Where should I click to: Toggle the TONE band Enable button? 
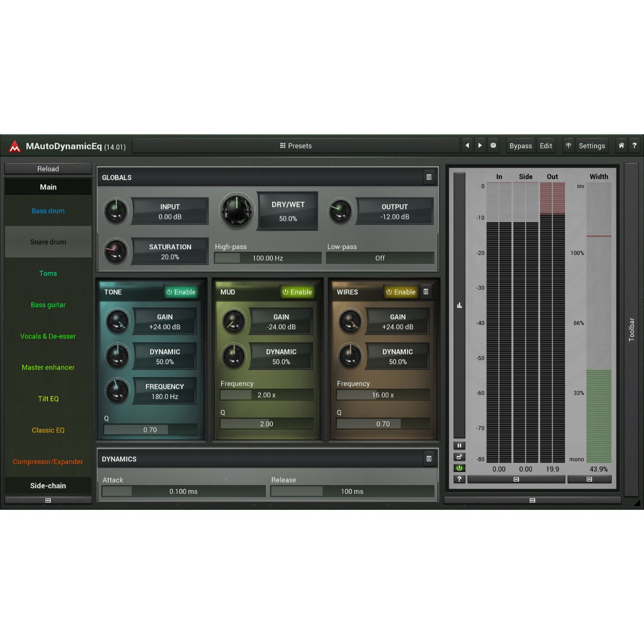pyautogui.click(x=181, y=292)
